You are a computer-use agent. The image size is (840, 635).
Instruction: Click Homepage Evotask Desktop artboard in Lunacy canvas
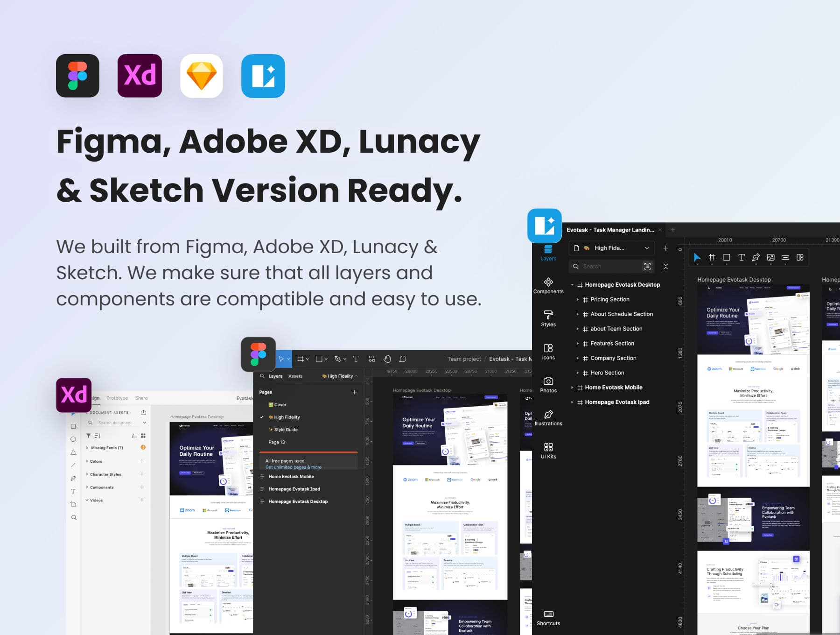click(753, 460)
